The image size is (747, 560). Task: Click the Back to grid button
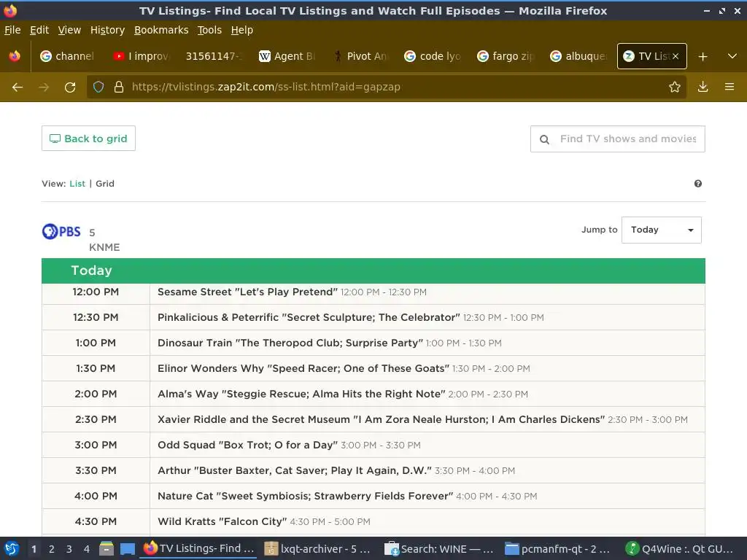click(x=88, y=139)
